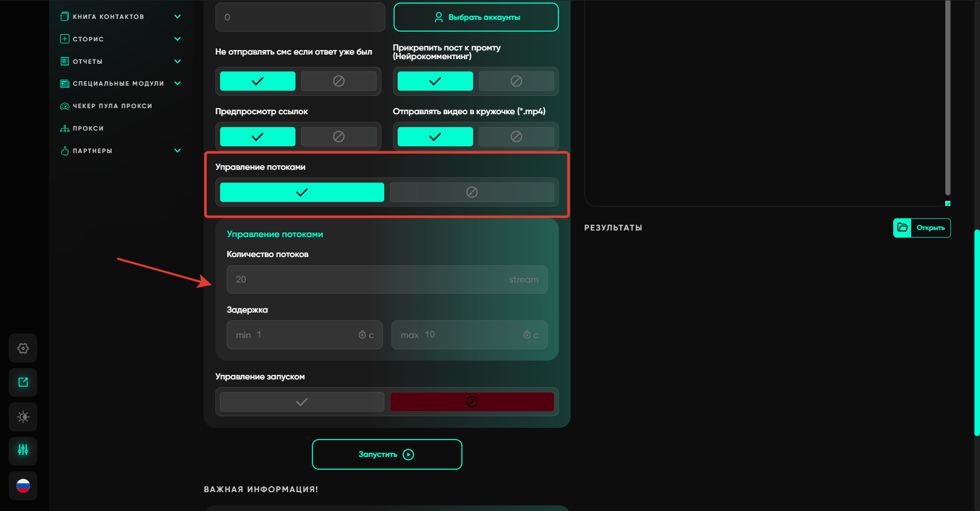The image size is (980, 511).
Task: Click the Russian flag language icon
Action: [x=23, y=486]
